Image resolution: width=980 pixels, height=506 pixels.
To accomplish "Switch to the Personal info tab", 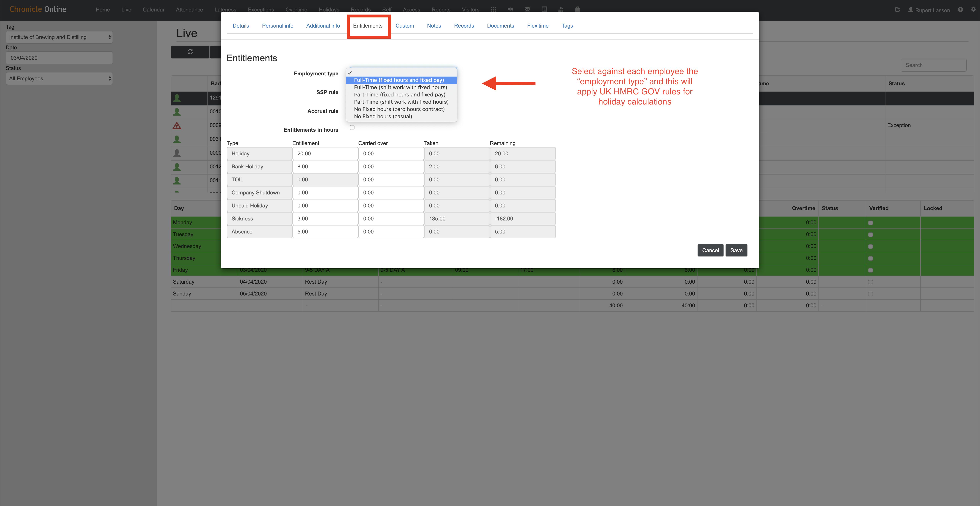I will tap(277, 25).
